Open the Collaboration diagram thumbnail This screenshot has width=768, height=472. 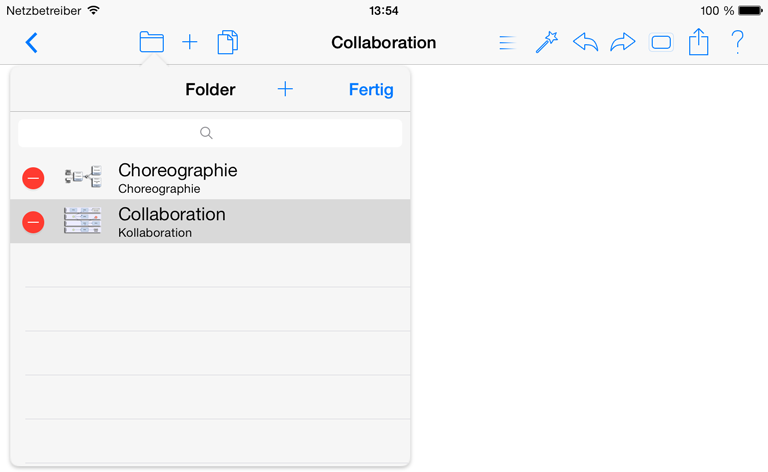point(82,220)
